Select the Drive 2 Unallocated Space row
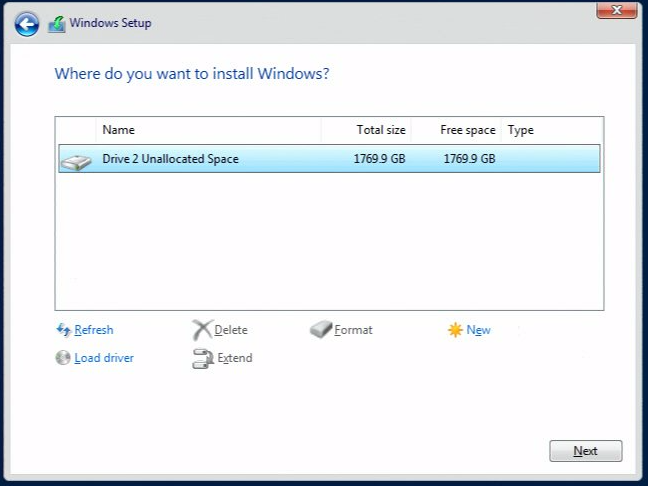This screenshot has width=648, height=486. coord(329,159)
